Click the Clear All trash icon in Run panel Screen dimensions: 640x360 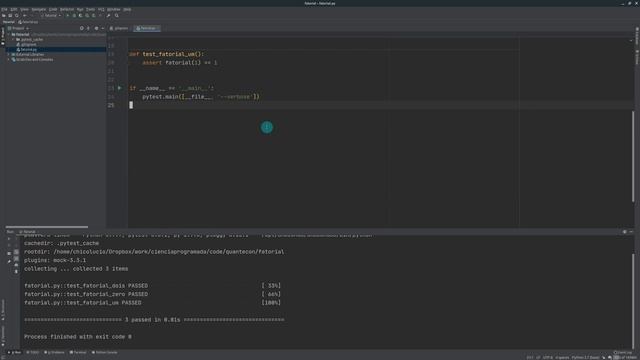click(16, 271)
